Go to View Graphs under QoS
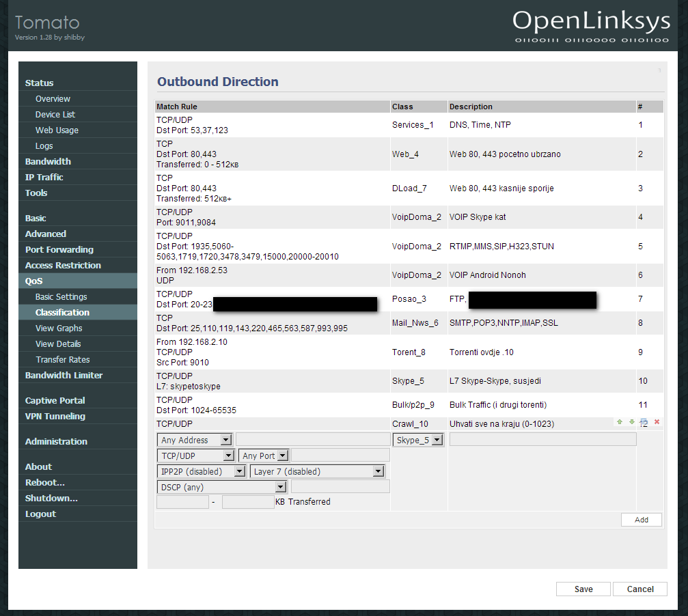Viewport: 688px width, 616px height. click(x=59, y=328)
